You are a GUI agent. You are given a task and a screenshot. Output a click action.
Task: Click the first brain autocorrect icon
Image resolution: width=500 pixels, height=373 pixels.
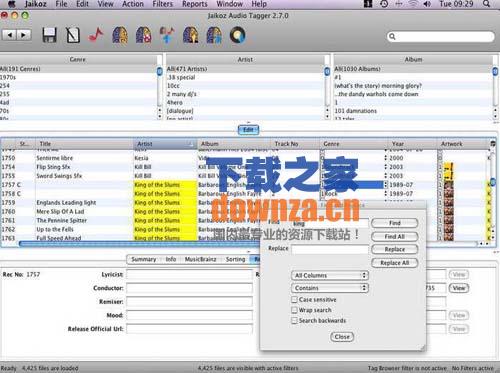click(x=120, y=35)
